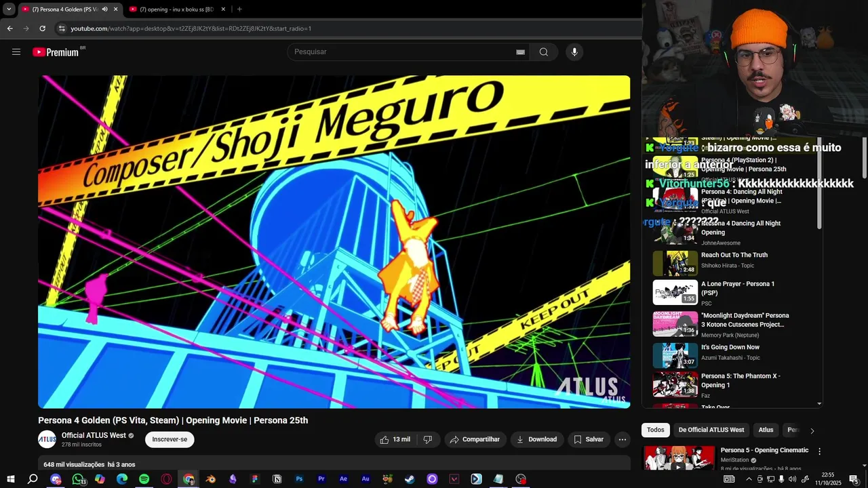Open Steam from the taskbar

pos(410,479)
